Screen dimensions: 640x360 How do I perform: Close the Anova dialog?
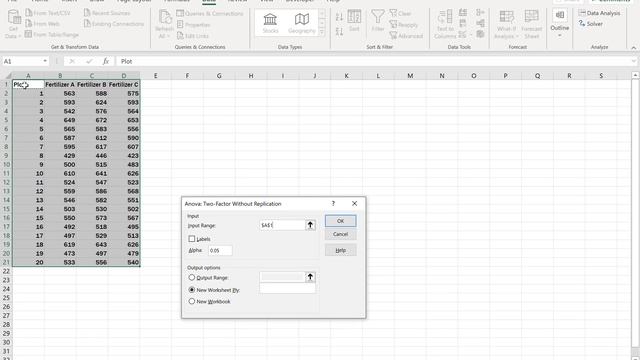(x=354, y=203)
